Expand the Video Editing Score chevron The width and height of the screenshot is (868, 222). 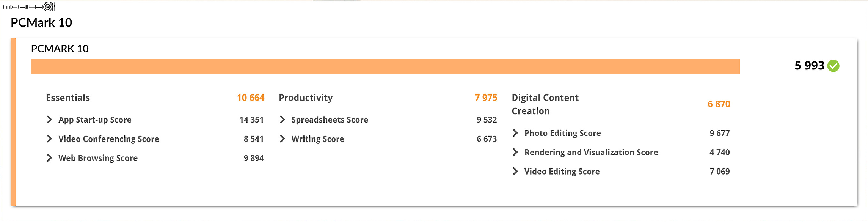pos(515,171)
